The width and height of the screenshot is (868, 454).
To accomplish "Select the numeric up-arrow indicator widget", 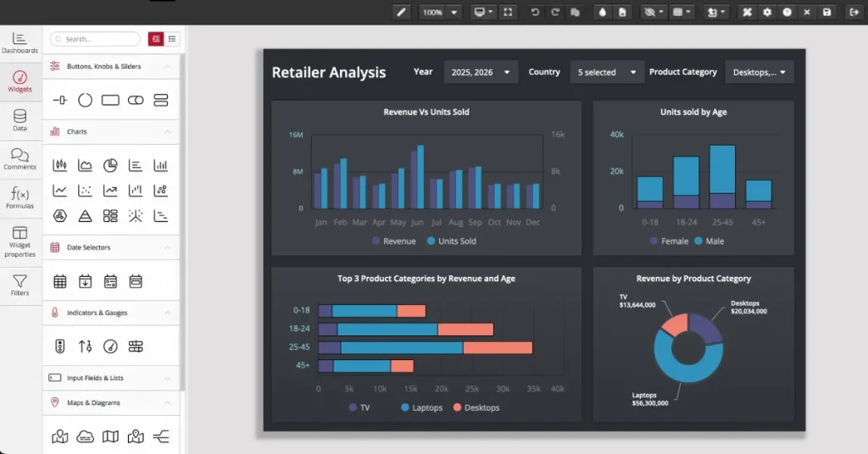I will click(x=86, y=346).
